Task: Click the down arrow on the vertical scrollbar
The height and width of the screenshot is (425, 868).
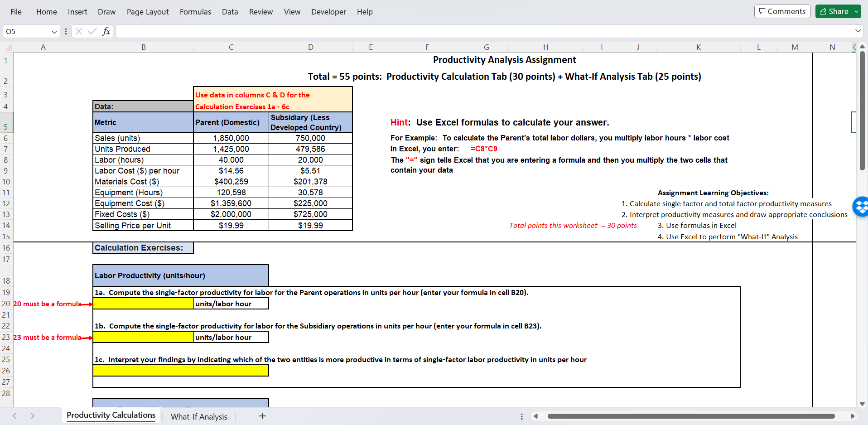Action: coord(862,403)
